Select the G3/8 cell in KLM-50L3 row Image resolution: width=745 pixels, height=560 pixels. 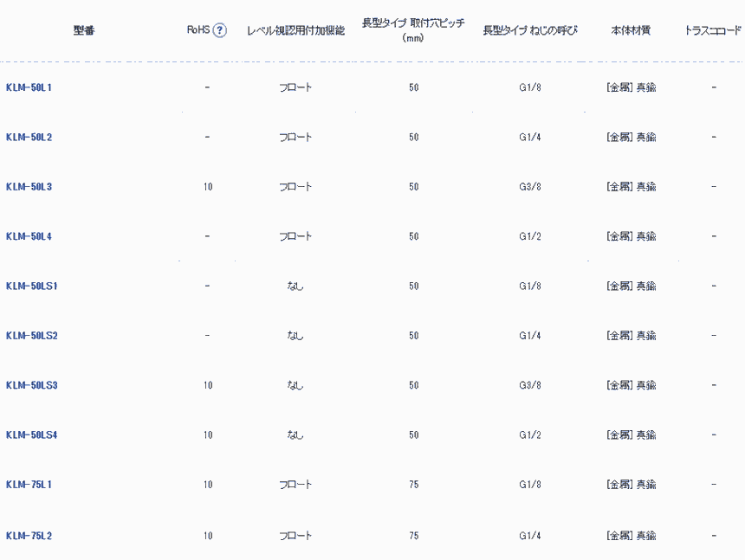click(x=530, y=187)
